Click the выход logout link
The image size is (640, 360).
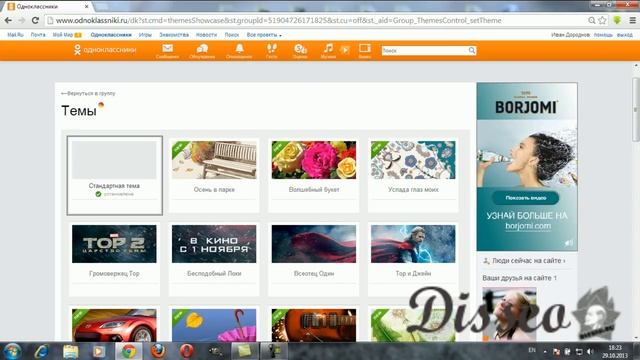point(624,35)
